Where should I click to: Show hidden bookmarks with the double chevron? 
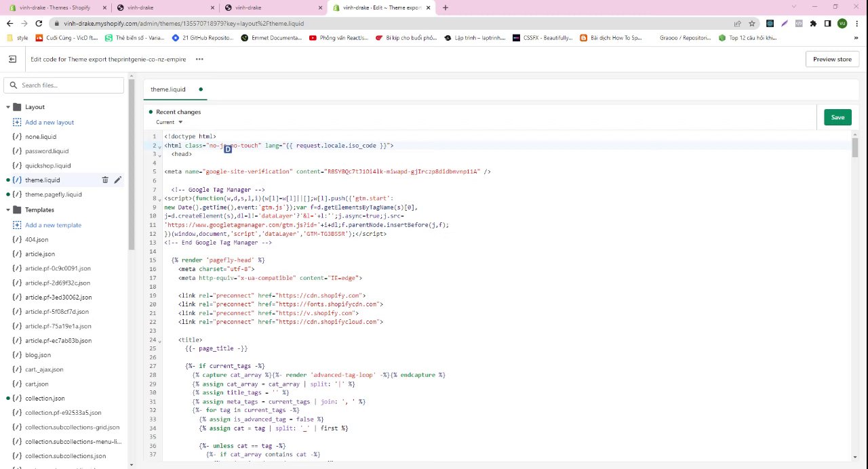pyautogui.click(x=856, y=38)
